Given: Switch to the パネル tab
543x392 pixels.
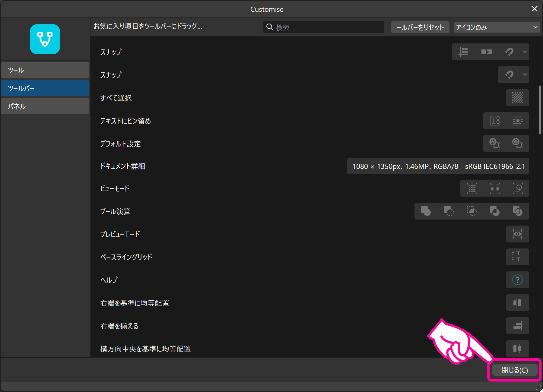Looking at the screenshot, I should pos(45,106).
